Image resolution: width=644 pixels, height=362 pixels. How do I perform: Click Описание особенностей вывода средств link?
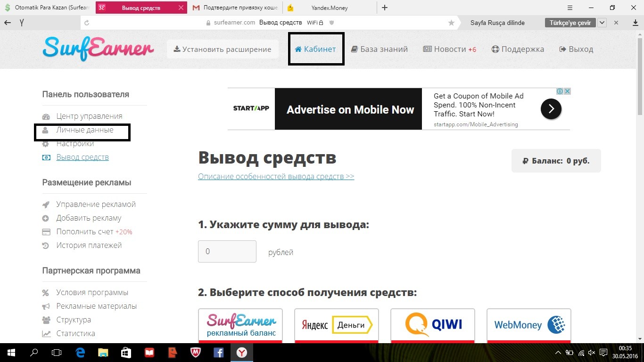point(276,176)
